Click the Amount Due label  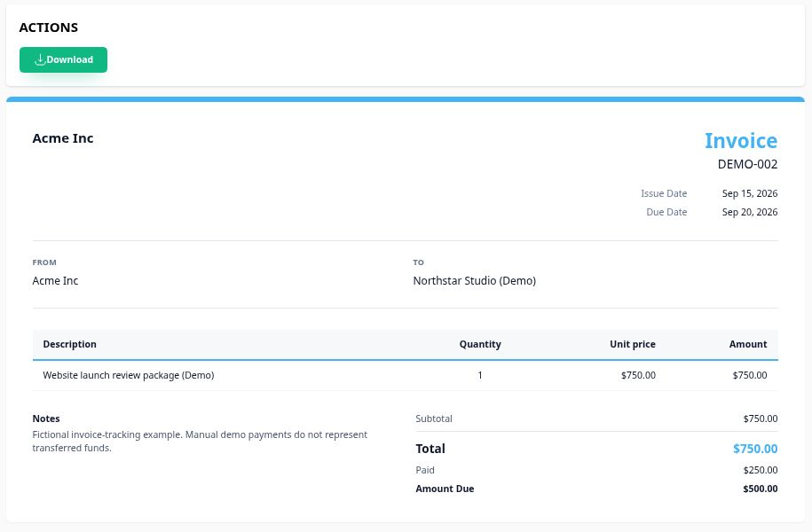[445, 489]
